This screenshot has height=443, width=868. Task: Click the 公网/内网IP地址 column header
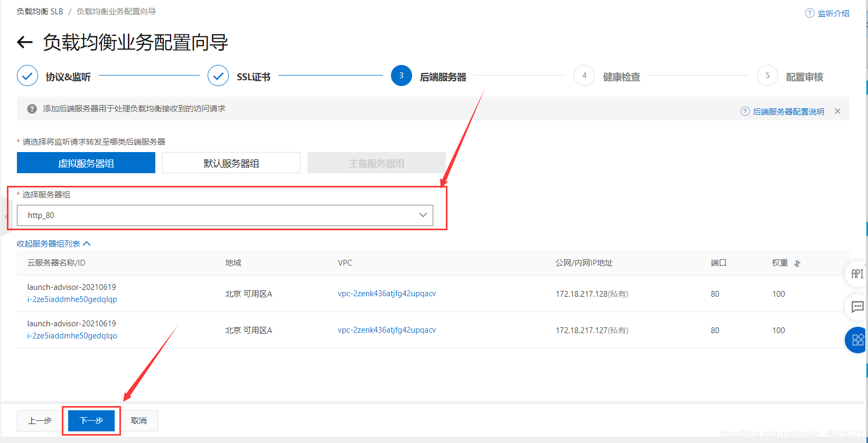(584, 263)
